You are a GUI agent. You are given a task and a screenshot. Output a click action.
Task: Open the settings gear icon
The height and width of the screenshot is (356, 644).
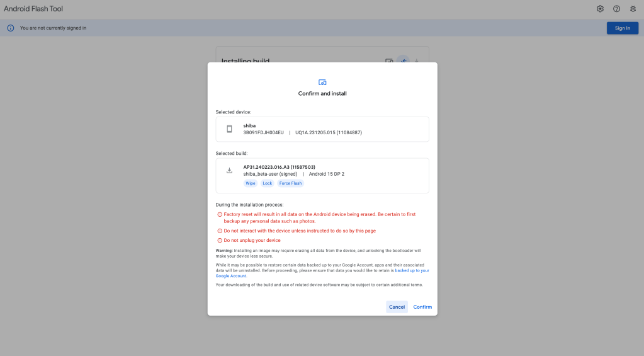click(600, 9)
